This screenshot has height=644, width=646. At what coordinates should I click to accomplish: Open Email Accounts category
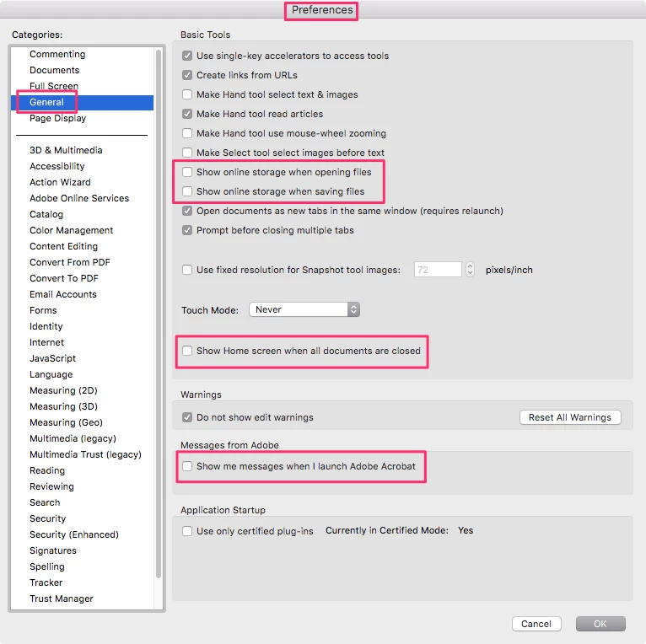(x=63, y=294)
